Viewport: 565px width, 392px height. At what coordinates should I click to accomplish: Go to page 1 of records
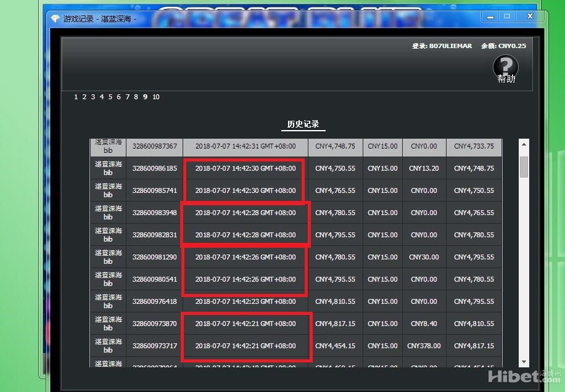76,97
